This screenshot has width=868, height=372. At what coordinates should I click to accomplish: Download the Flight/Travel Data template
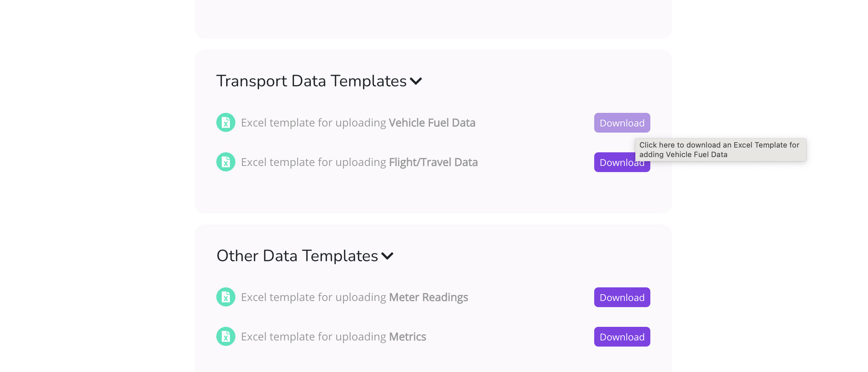622,162
